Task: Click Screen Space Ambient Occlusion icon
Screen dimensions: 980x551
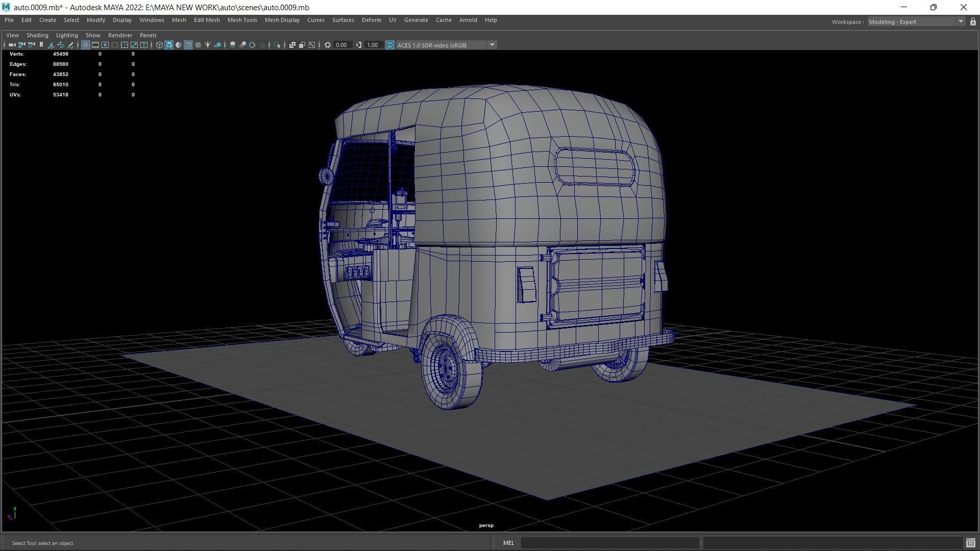Action: (x=233, y=45)
